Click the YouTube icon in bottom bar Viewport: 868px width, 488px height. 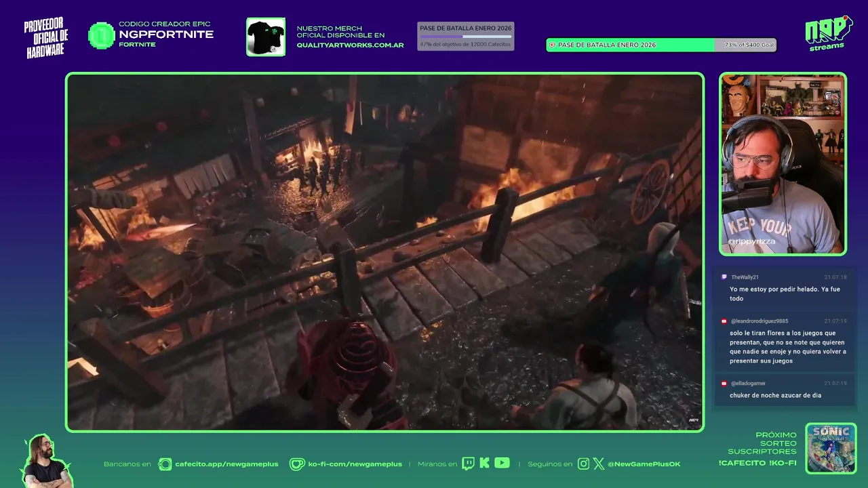point(502,463)
